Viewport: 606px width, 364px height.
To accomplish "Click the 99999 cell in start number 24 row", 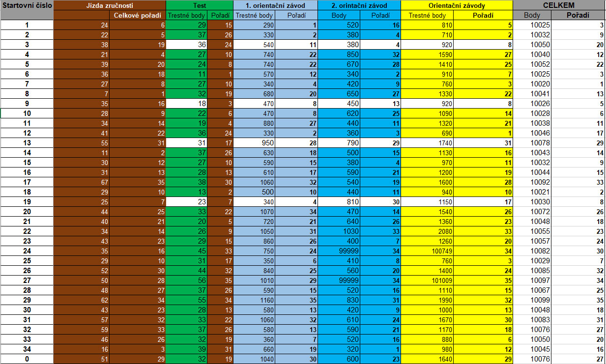I will click(x=339, y=250).
